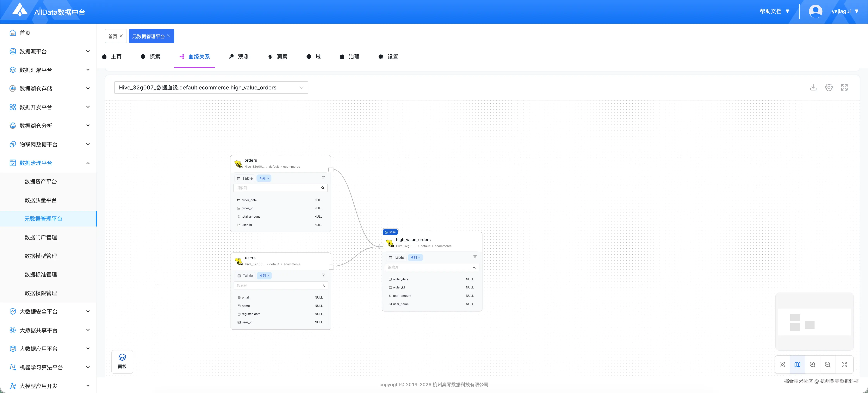Click the fullscreen icon near settings gear
Image resolution: width=868 pixels, height=393 pixels.
click(844, 88)
